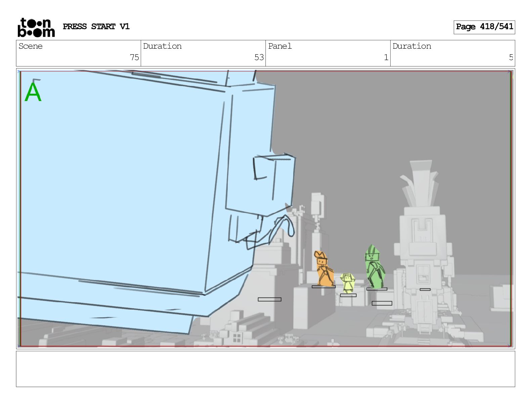Click the Toon Boom logo
The height and width of the screenshot is (411, 532).
click(36, 27)
